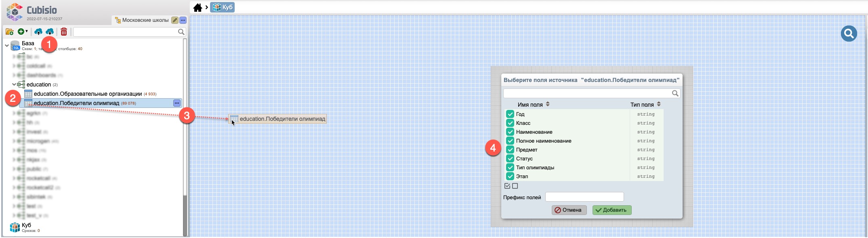
Task: Collapse the education schema node
Action: click(14, 84)
